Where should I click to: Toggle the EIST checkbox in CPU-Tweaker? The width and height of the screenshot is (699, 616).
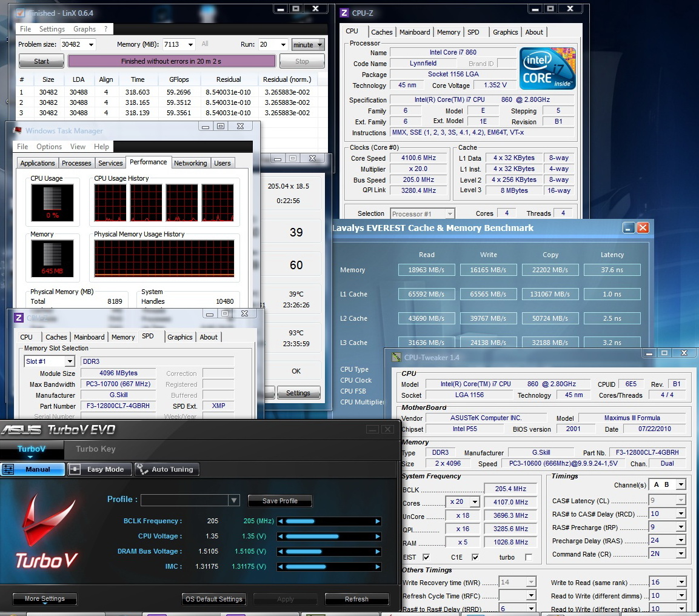pyautogui.click(x=426, y=557)
